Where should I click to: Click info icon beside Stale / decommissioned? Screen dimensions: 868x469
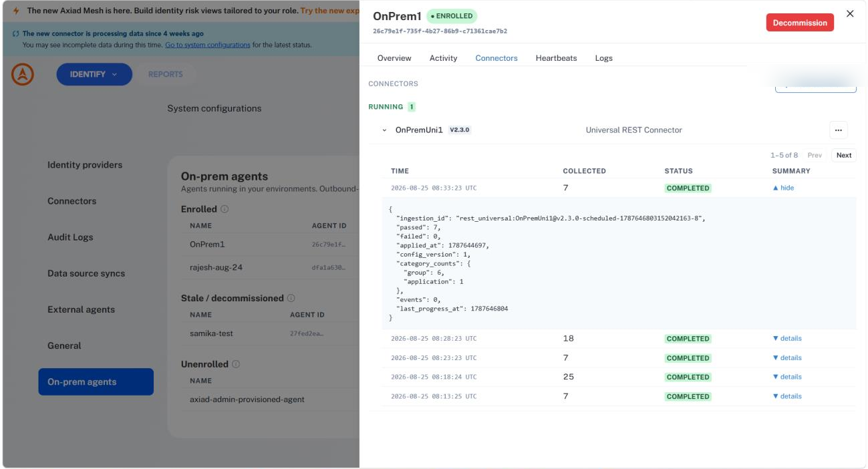click(x=291, y=298)
